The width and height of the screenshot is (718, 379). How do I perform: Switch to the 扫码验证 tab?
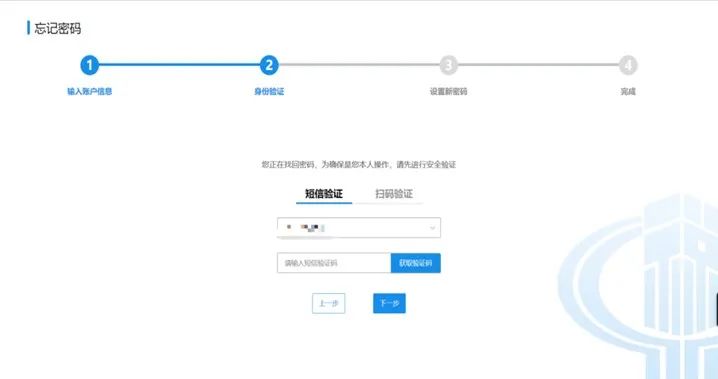click(x=394, y=194)
